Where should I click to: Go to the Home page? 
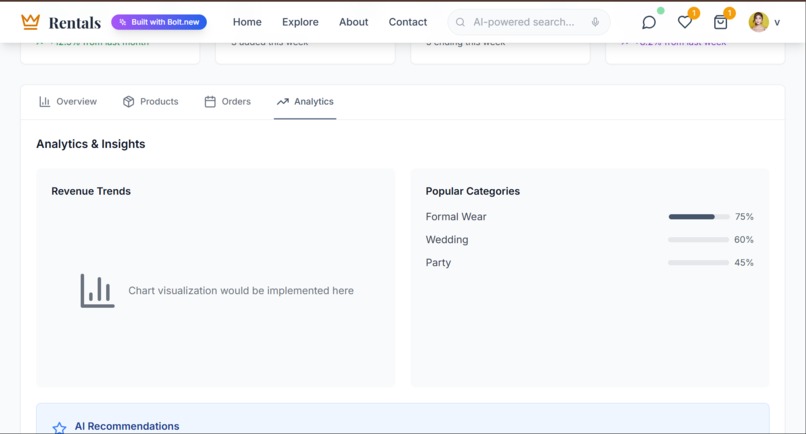247,22
